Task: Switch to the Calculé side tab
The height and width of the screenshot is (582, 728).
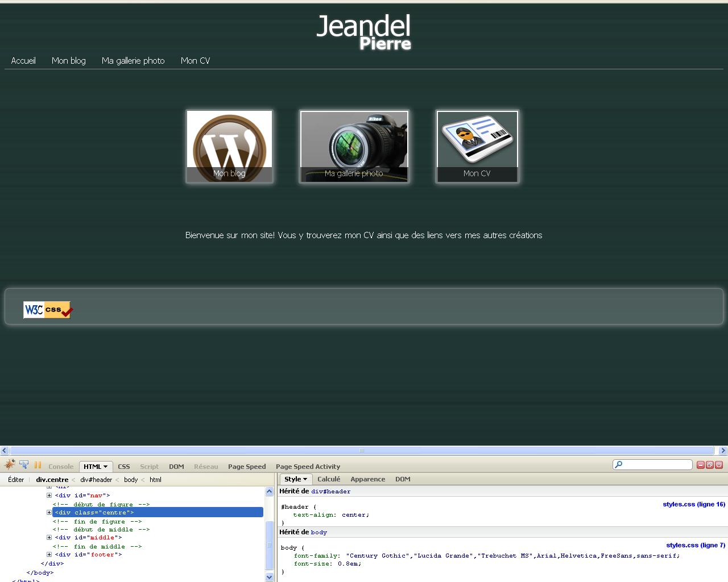Action: [329, 479]
